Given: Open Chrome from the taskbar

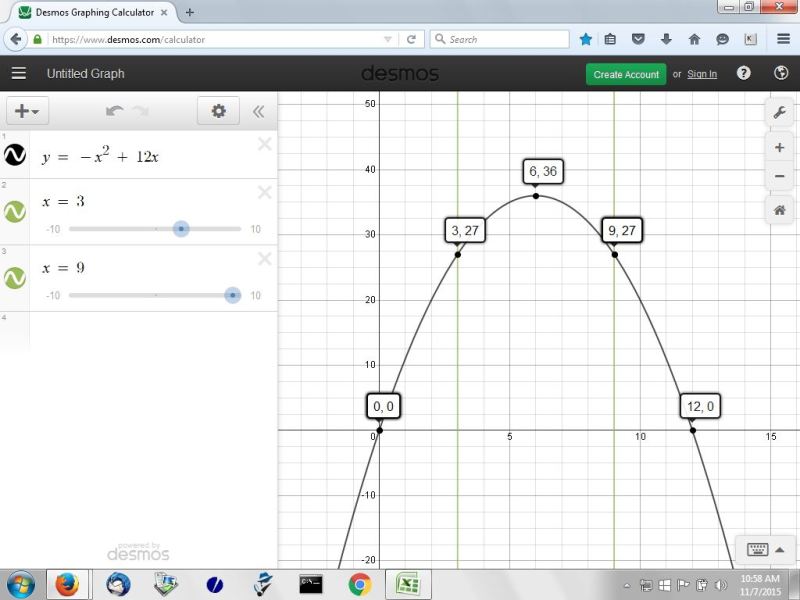Looking at the screenshot, I should coord(360,585).
